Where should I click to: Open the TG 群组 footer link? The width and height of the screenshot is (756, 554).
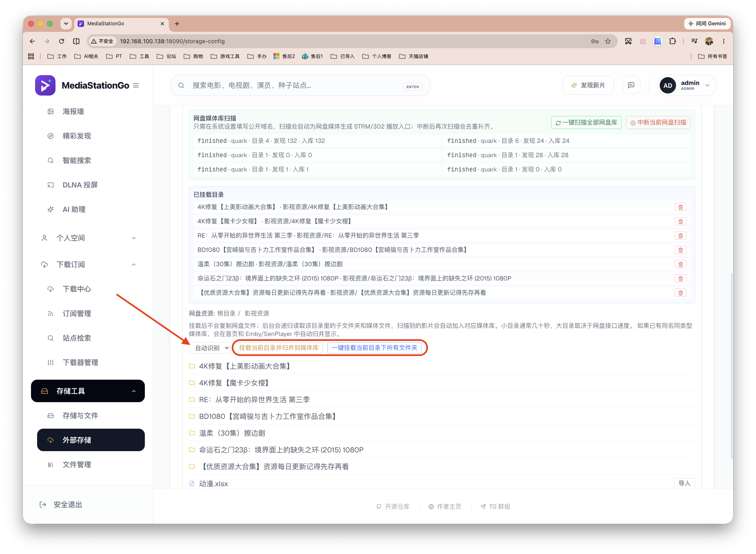coord(495,507)
